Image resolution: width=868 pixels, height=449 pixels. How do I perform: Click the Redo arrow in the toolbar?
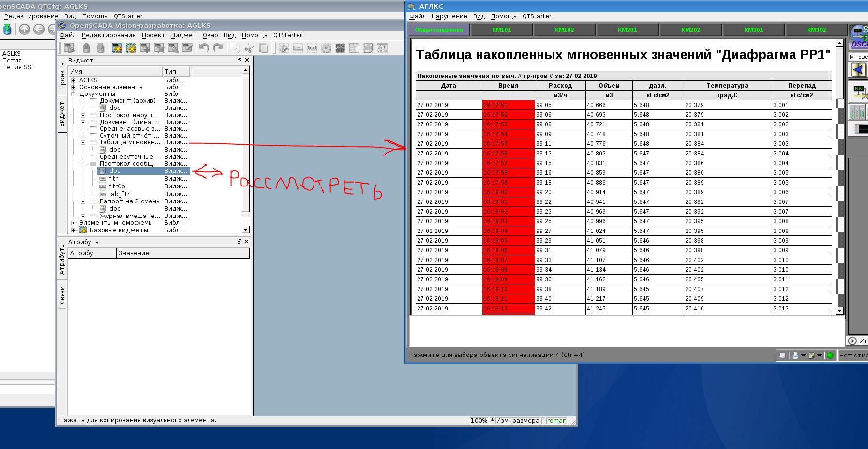[x=218, y=48]
